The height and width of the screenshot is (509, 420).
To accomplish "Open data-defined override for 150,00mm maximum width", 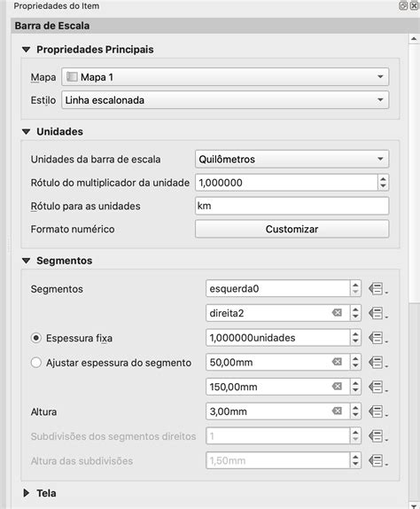I will [x=377, y=387].
